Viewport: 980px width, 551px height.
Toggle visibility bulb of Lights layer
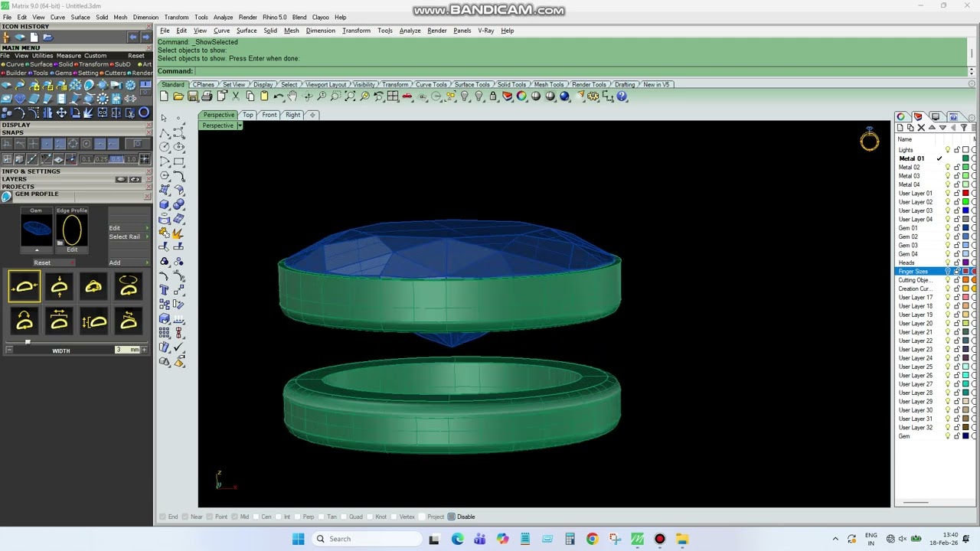[948, 150]
